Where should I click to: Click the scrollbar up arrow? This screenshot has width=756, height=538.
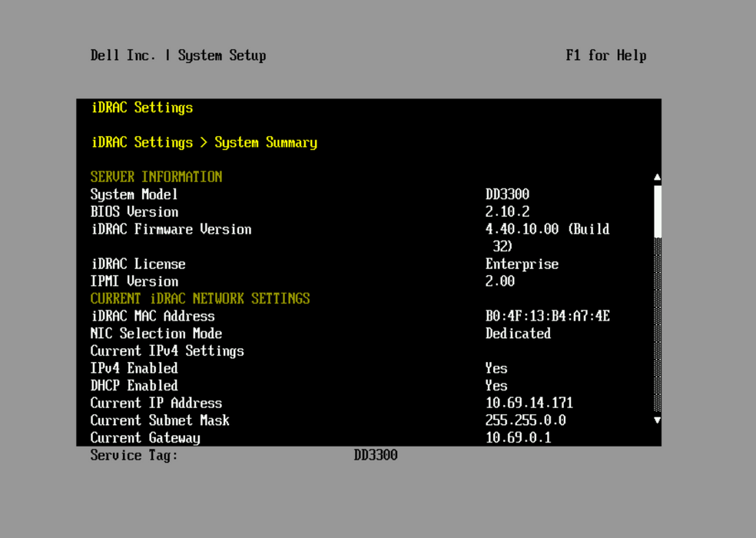657,178
